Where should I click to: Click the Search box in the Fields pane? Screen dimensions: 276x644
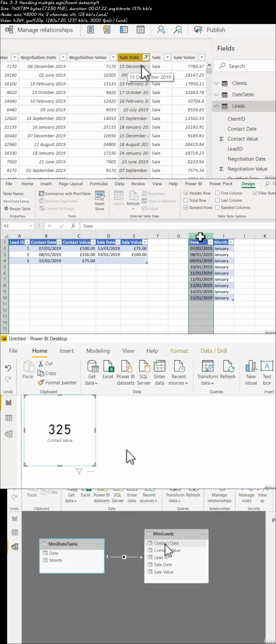click(x=245, y=66)
